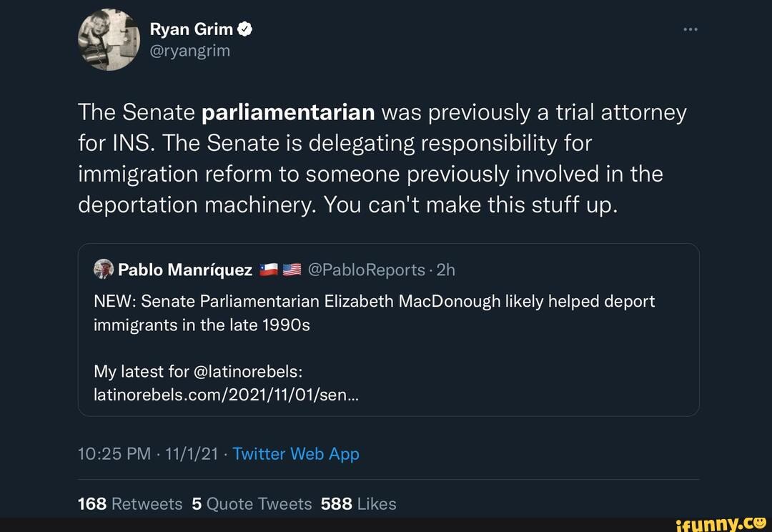
Task: Click the @ryangrim handle
Action: coord(189,51)
